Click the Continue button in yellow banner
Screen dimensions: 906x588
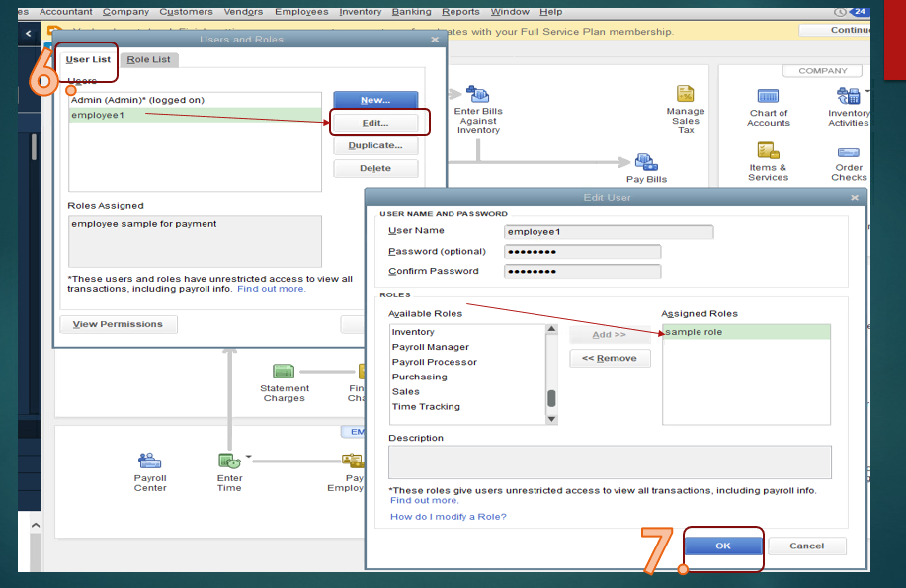[835, 30]
